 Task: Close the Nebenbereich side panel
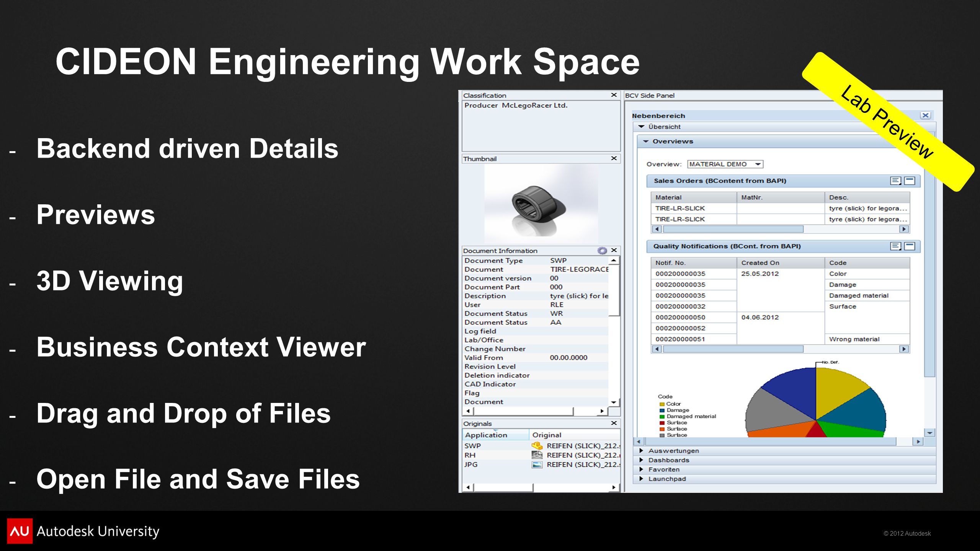click(925, 115)
